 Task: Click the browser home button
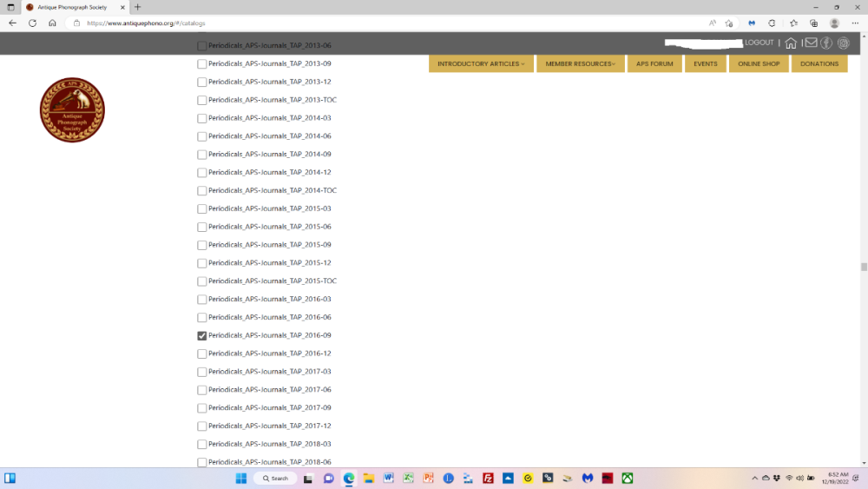coord(52,23)
